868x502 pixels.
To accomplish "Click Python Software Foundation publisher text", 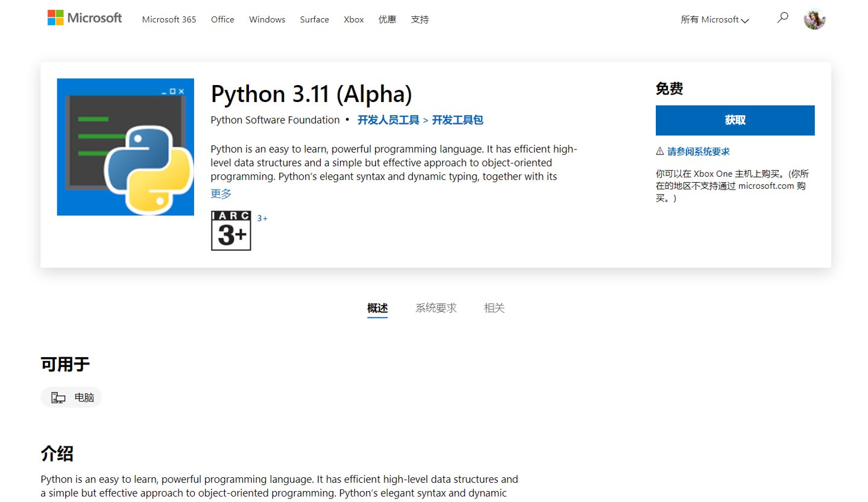I will click(x=275, y=120).
